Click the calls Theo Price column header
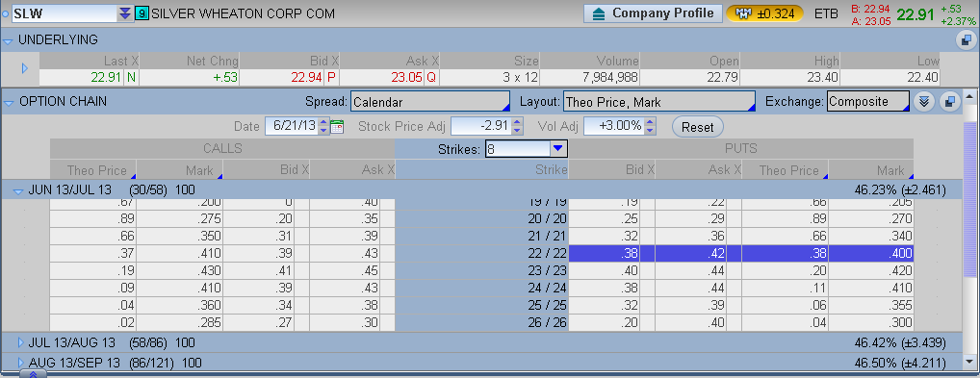This screenshot has height=378, width=980. point(93,170)
